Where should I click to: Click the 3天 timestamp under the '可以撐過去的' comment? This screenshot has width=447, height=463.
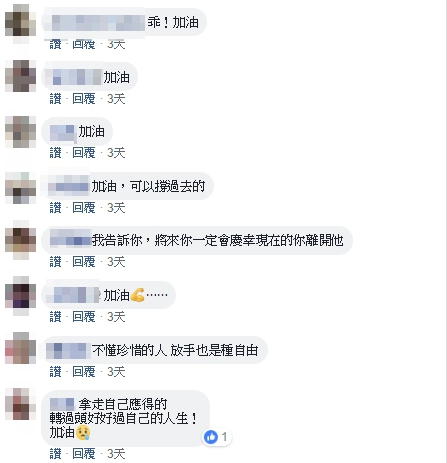(116, 208)
